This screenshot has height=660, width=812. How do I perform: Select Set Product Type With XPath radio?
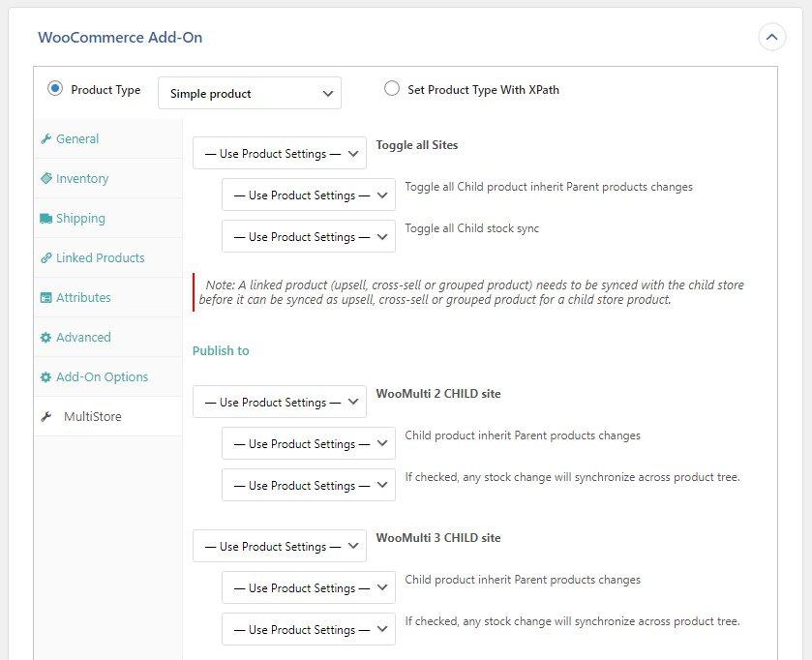pyautogui.click(x=392, y=89)
